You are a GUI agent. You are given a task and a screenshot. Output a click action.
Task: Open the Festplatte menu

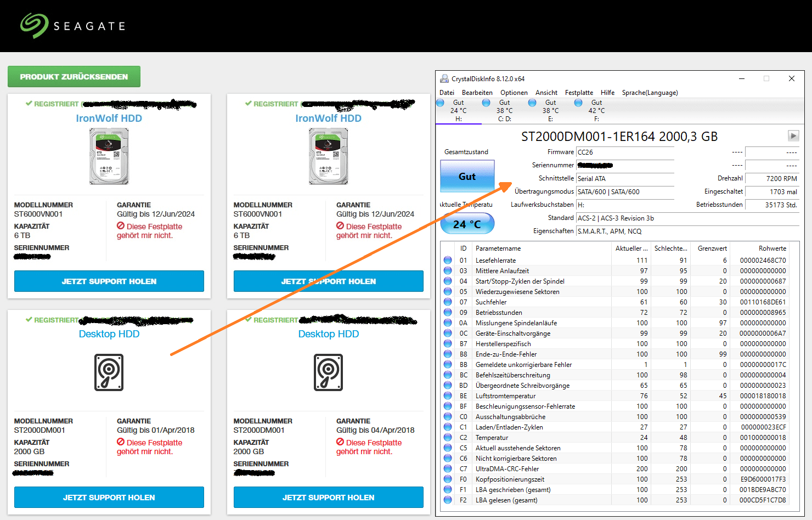579,93
